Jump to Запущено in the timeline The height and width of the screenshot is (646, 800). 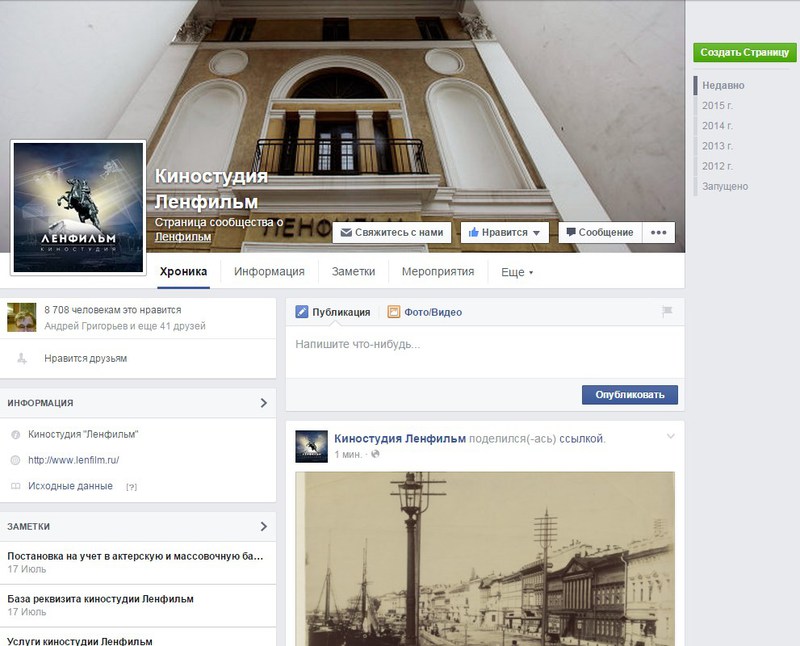point(725,186)
